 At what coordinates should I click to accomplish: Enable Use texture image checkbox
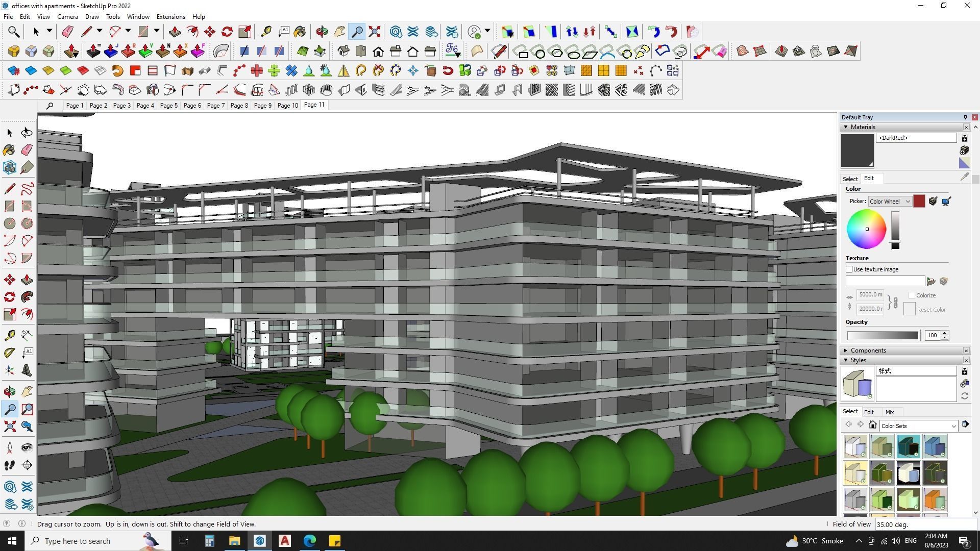849,269
